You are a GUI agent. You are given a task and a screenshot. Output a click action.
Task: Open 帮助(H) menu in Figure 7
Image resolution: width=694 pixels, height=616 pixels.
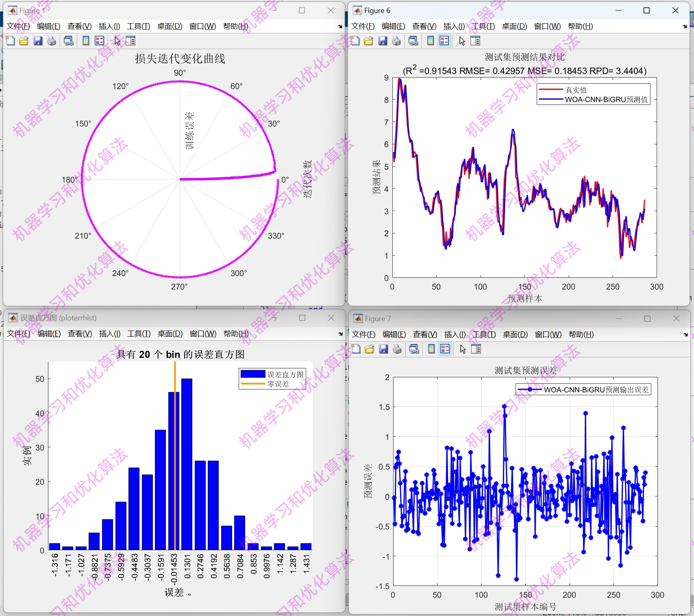(x=581, y=335)
